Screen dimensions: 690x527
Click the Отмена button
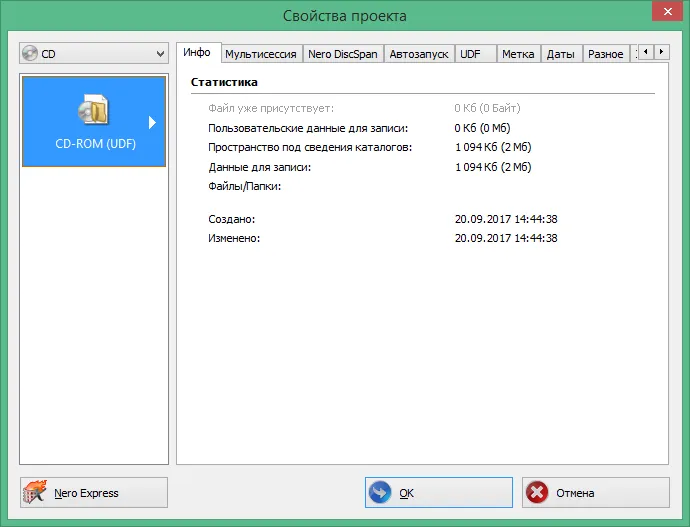point(596,493)
